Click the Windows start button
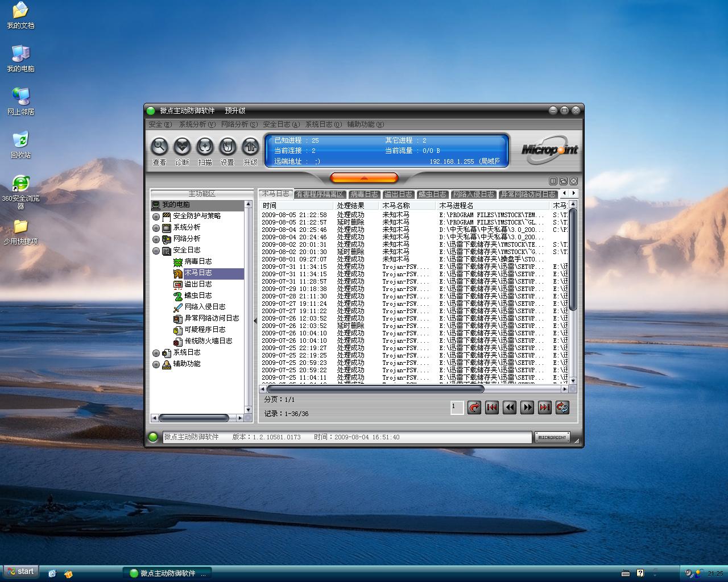 click(21, 572)
